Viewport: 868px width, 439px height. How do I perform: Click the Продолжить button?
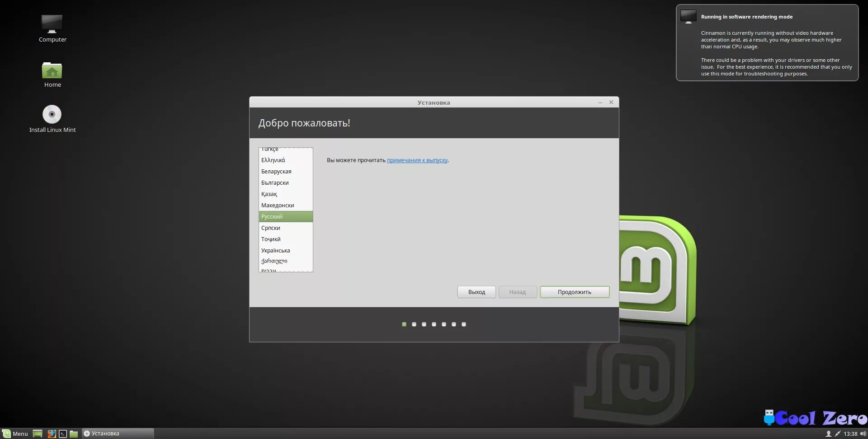click(x=575, y=292)
